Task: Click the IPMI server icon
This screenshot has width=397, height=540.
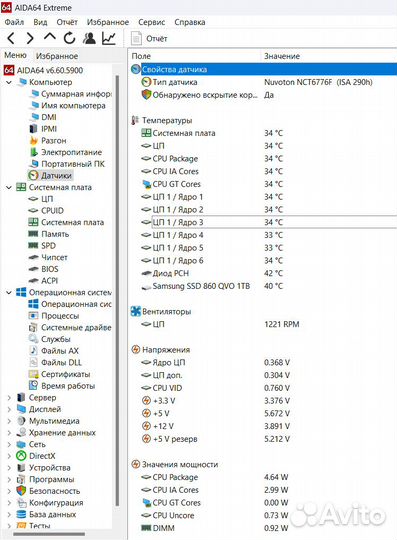Action: [x=33, y=129]
